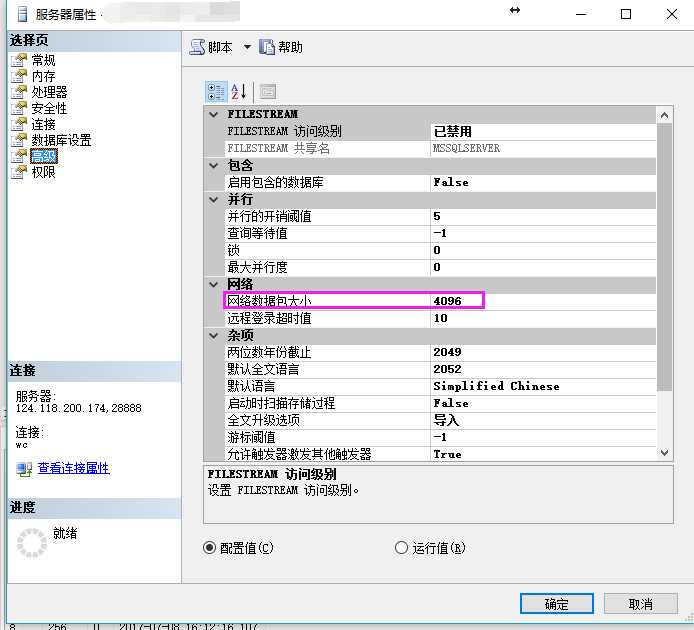Select 常规 page
This screenshot has height=630, width=694.
(43, 60)
